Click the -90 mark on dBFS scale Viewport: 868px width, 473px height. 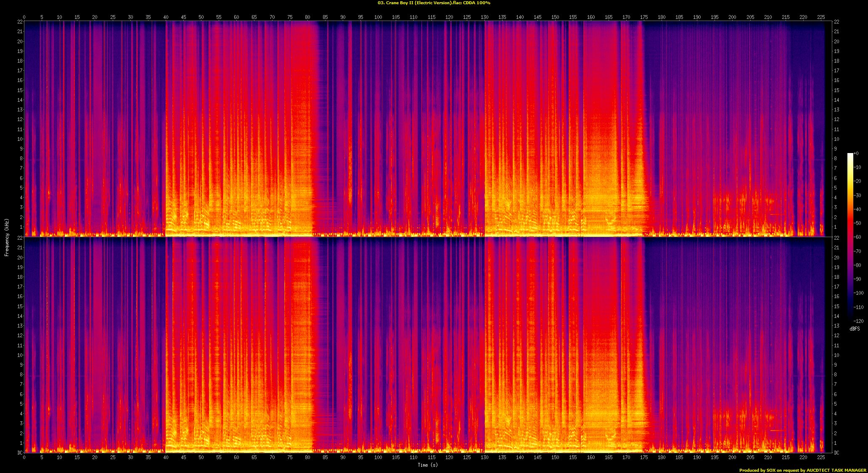click(x=858, y=279)
